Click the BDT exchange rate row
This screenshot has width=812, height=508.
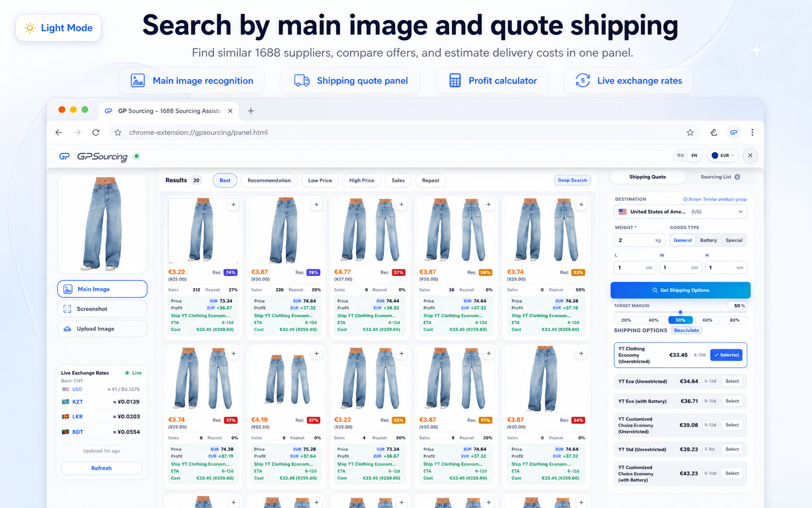101,432
